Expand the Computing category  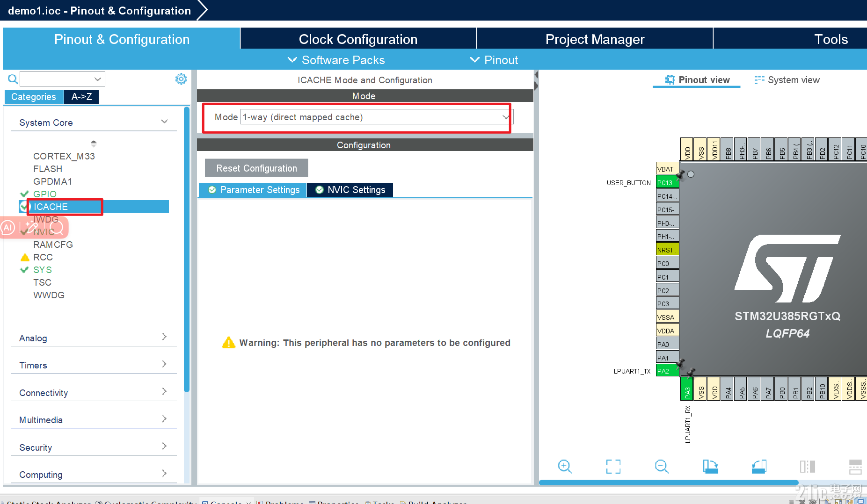click(164, 473)
